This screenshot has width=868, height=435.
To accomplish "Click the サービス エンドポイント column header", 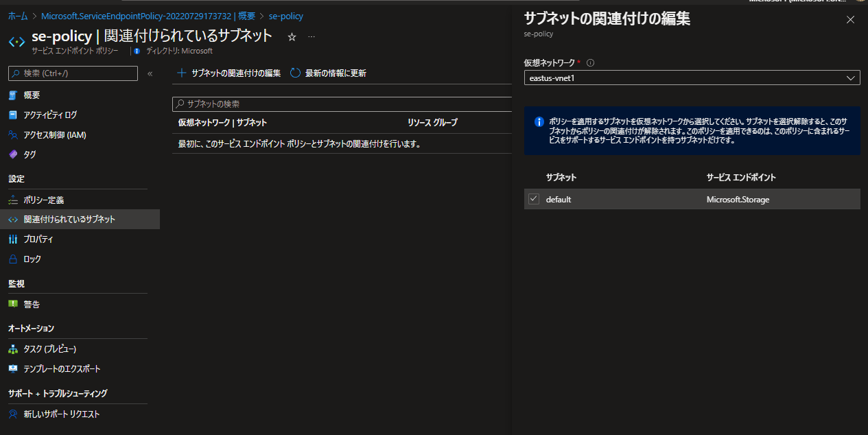I will (x=741, y=178).
